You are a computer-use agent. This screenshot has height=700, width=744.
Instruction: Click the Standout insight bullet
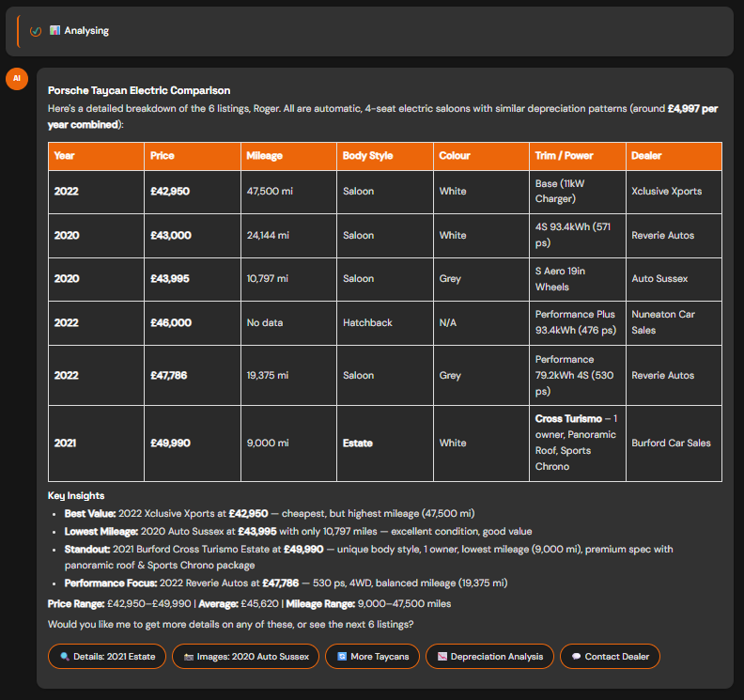(x=368, y=557)
